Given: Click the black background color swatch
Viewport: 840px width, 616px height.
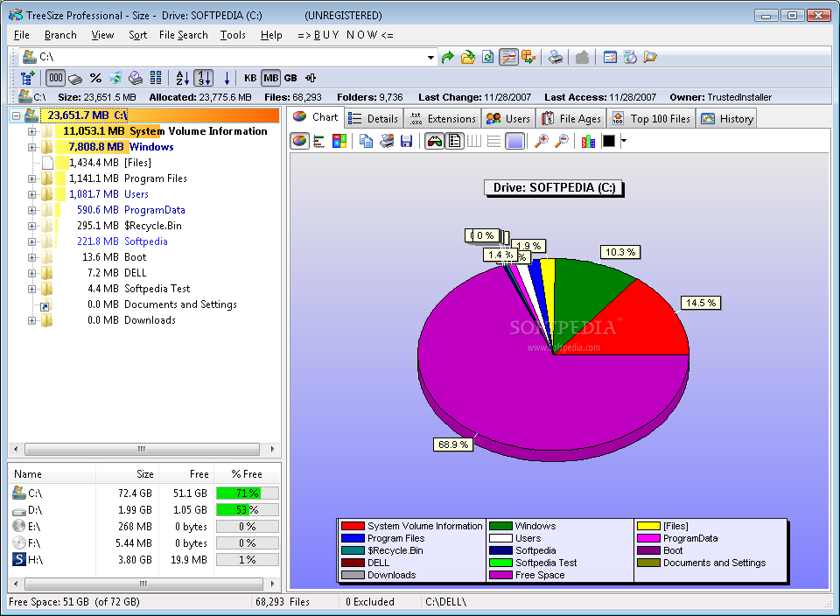Looking at the screenshot, I should coord(609,141).
